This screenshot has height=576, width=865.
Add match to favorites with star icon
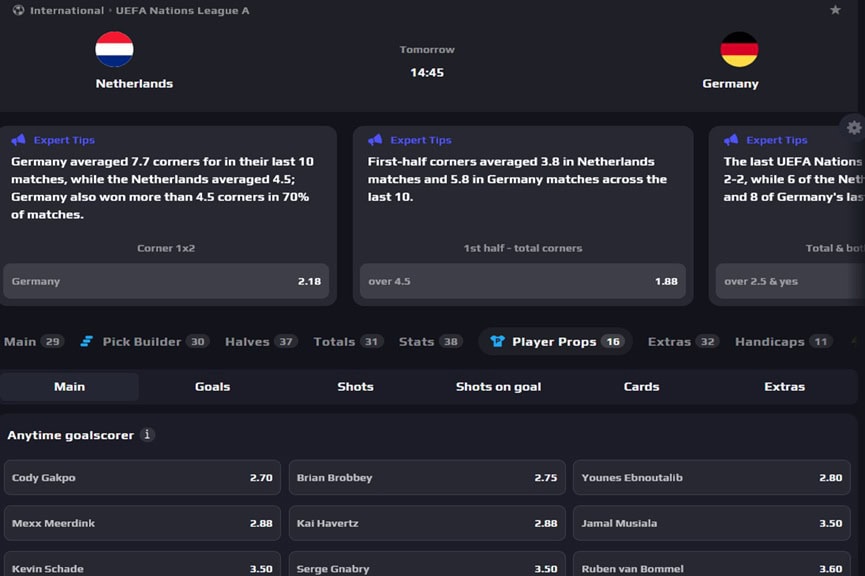835,10
